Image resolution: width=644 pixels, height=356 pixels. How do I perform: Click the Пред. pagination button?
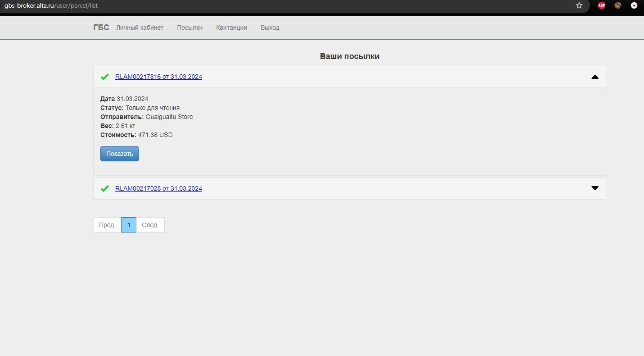pos(107,225)
